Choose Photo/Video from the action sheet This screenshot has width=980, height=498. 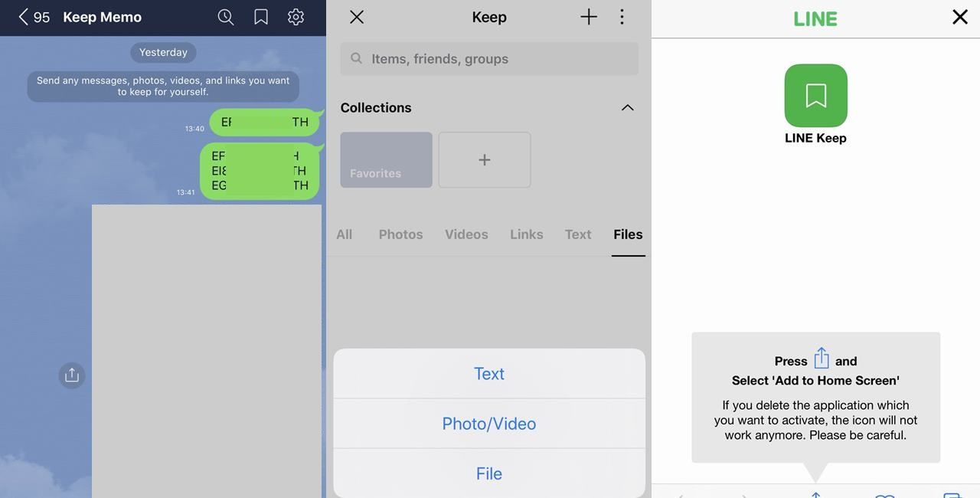488,422
